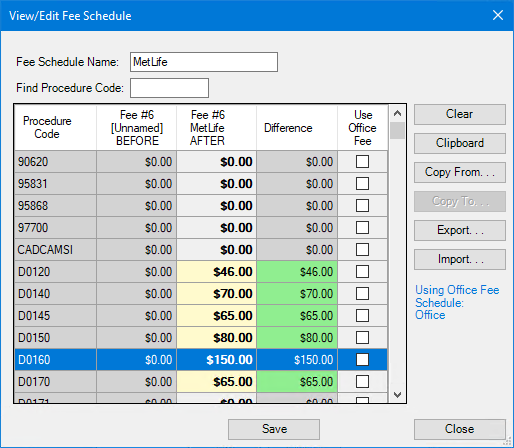Check Use Office Fee for 95868
The width and height of the screenshot is (514, 448).
tap(362, 206)
